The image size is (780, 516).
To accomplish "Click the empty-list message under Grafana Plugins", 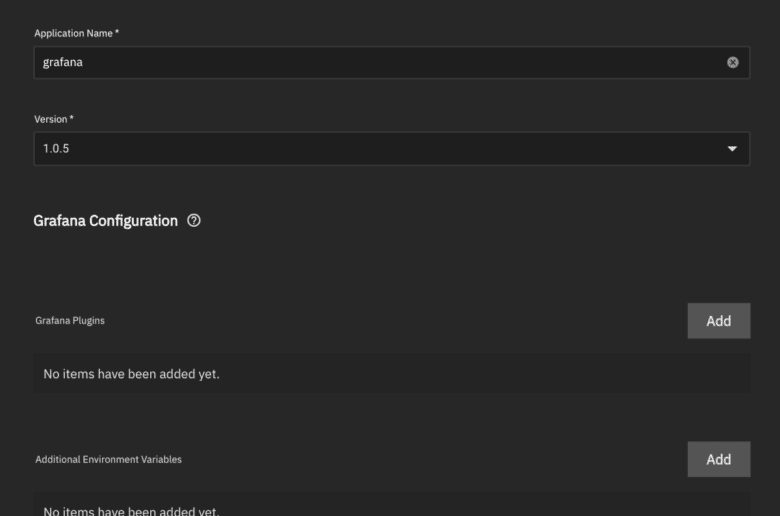I will 131,374.
